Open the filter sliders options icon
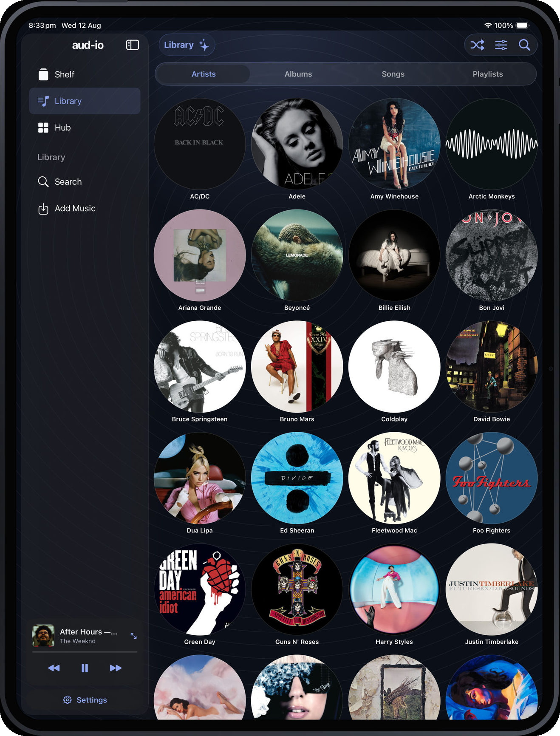Screen dimensions: 560x736 point(501,45)
